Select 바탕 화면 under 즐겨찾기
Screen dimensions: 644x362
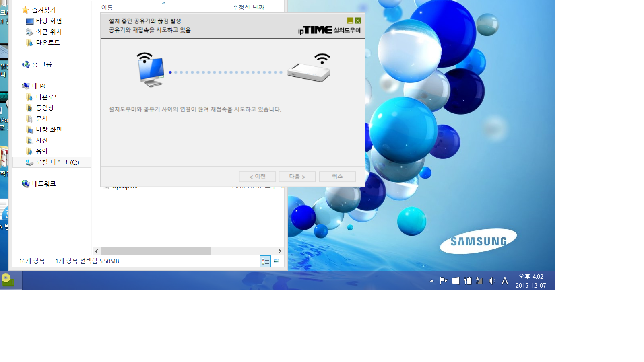44,21
